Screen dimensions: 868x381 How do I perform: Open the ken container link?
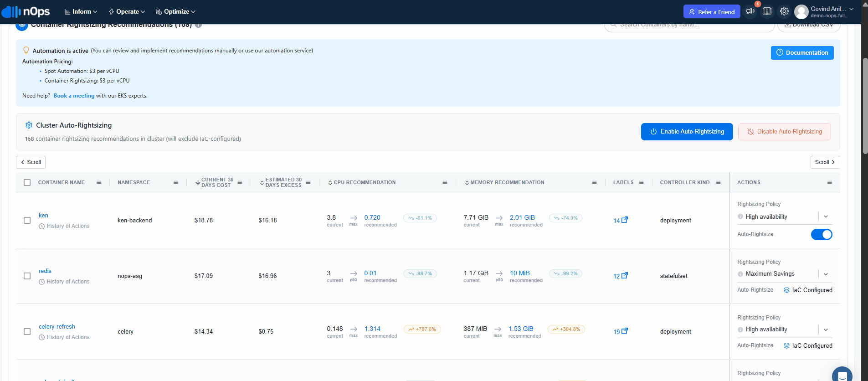(x=43, y=216)
